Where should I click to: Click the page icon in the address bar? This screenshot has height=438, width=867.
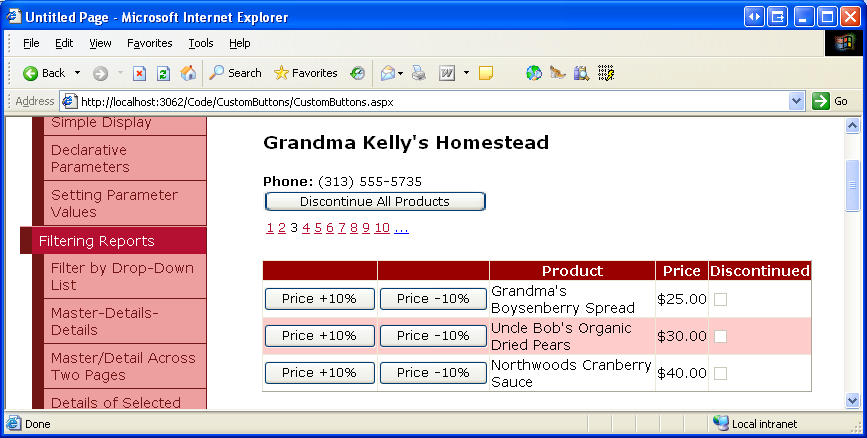(x=69, y=102)
